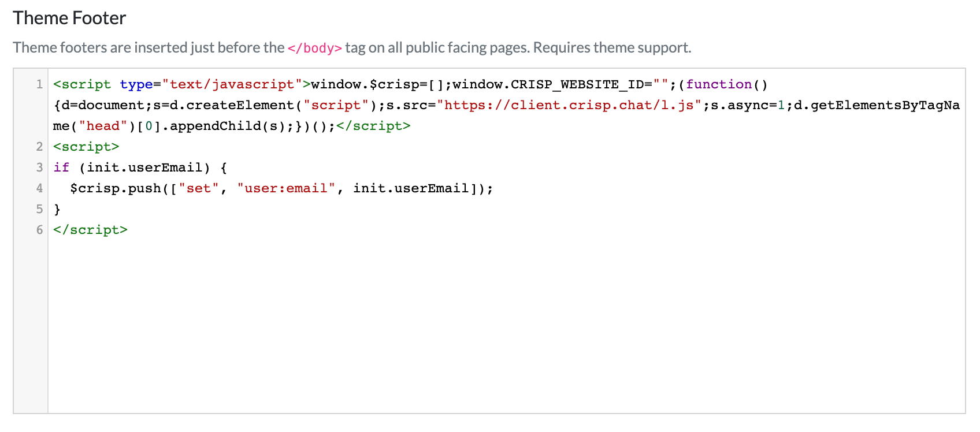Click line number 5 in the gutter
The width and height of the screenshot is (980, 432).
(x=39, y=209)
